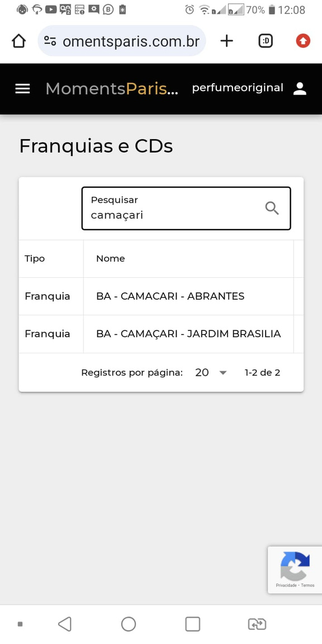The width and height of the screenshot is (322, 644).
Task: Click the search magnifier icon
Action: pos(272,208)
